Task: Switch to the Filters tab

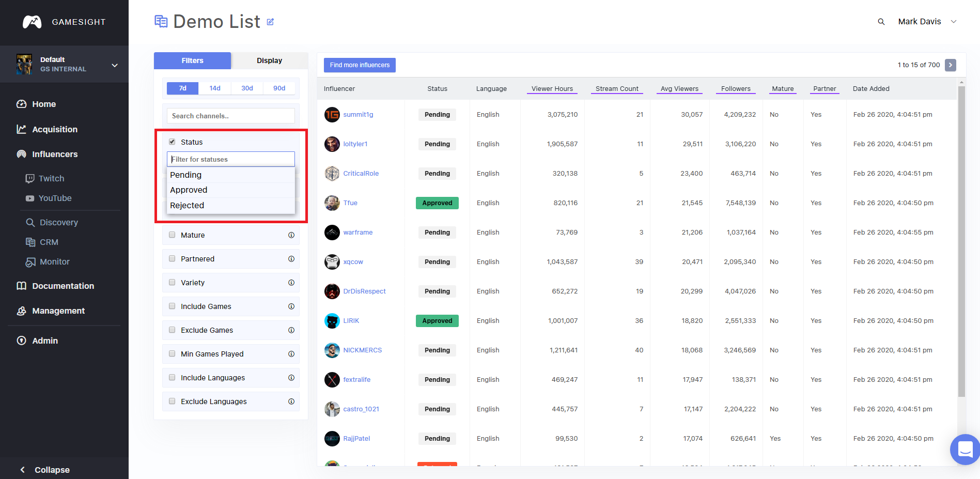Action: tap(192, 60)
